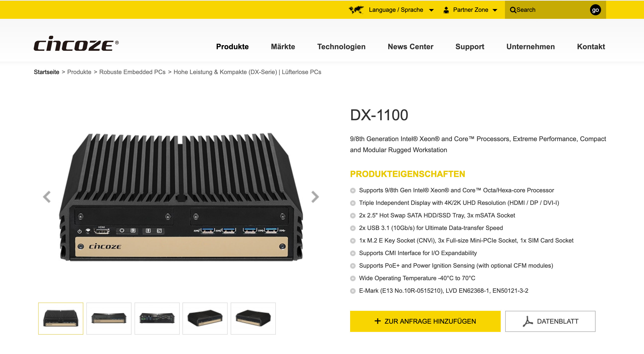Click the round go search button

click(595, 10)
